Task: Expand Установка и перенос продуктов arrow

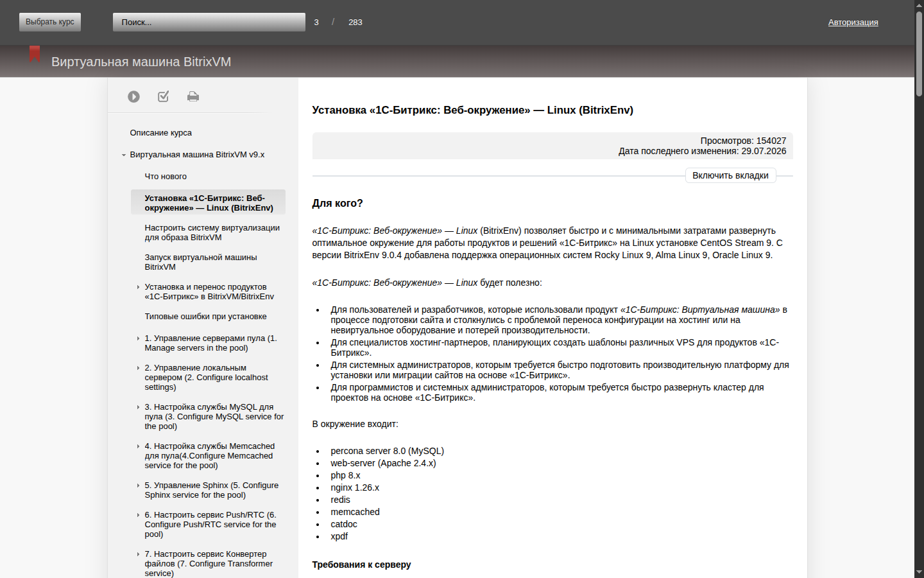Action: 138,287
